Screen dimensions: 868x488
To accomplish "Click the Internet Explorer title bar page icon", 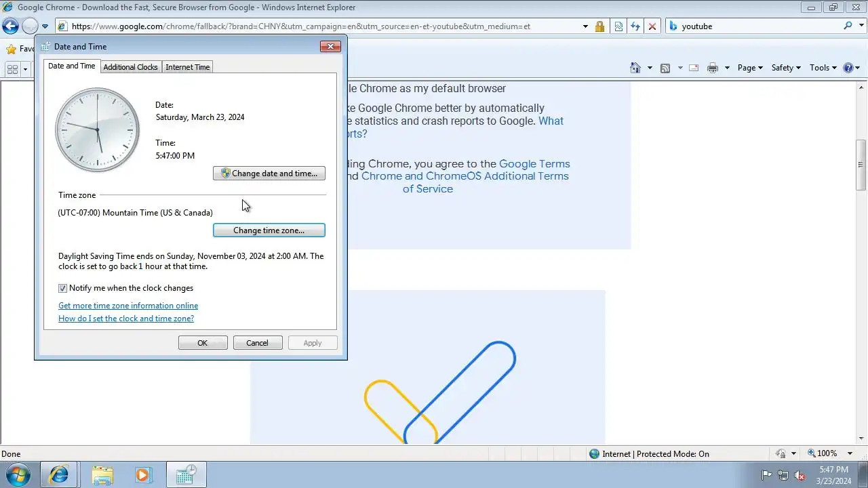I will coord(8,7).
